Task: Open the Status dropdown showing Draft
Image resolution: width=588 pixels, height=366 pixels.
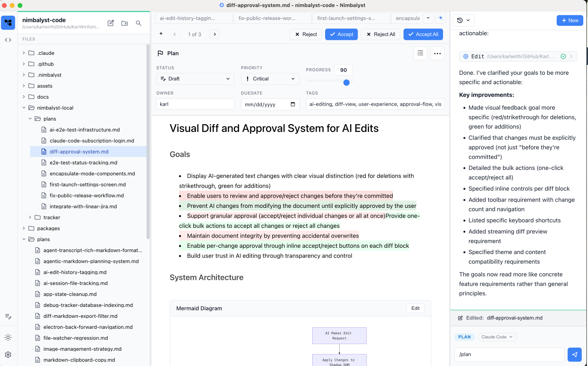Action: click(x=195, y=79)
